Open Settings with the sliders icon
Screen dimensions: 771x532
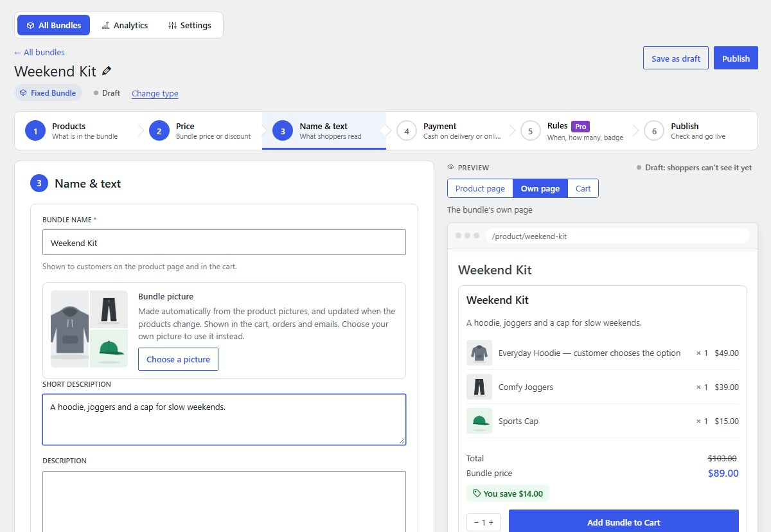pos(190,25)
